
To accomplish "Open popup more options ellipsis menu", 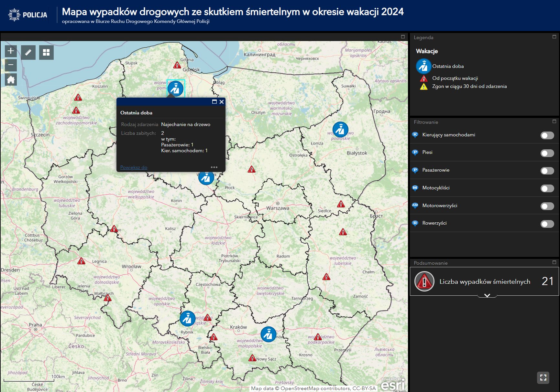I will pos(214,167).
